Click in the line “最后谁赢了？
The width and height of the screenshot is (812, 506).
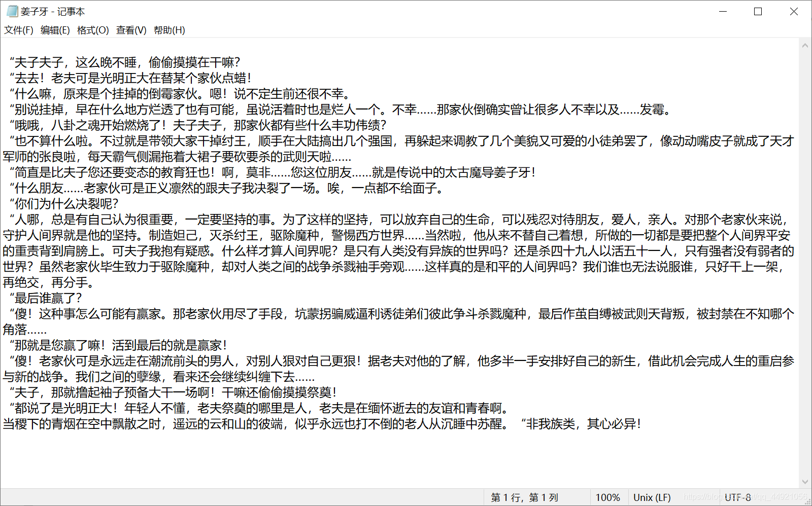46,298
